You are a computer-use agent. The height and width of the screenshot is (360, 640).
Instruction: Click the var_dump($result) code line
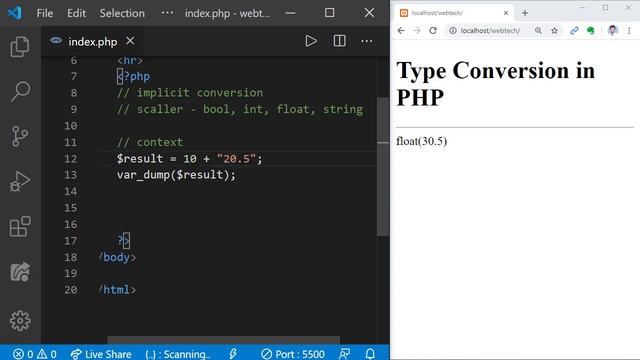[176, 175]
